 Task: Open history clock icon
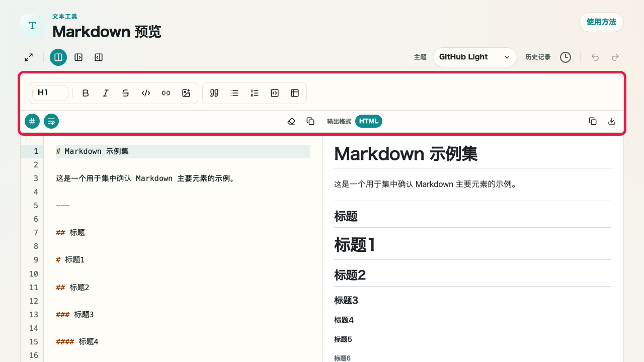tap(566, 57)
